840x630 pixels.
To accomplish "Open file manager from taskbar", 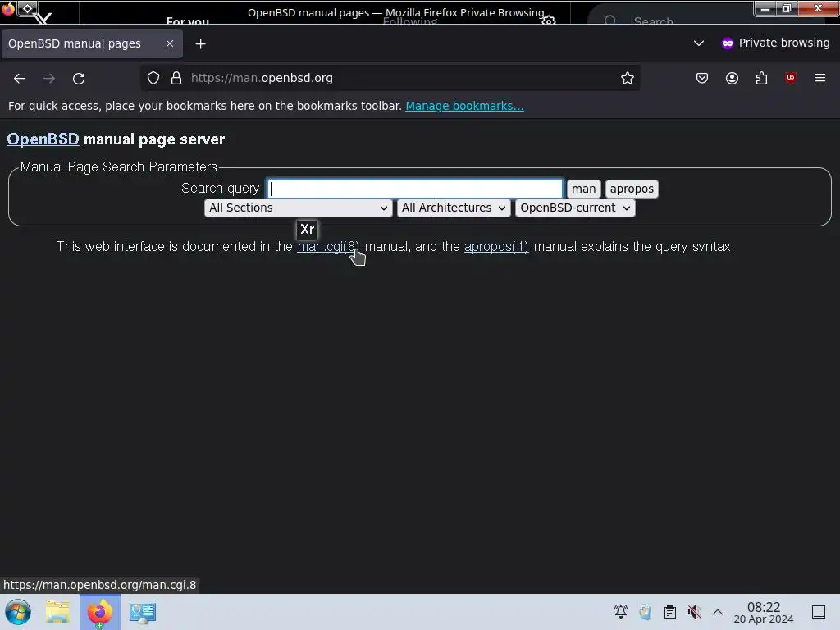I will (57, 612).
